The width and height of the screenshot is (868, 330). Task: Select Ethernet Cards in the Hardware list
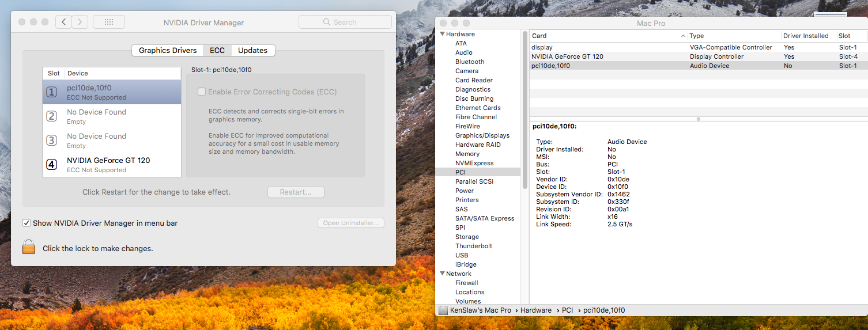tap(478, 108)
